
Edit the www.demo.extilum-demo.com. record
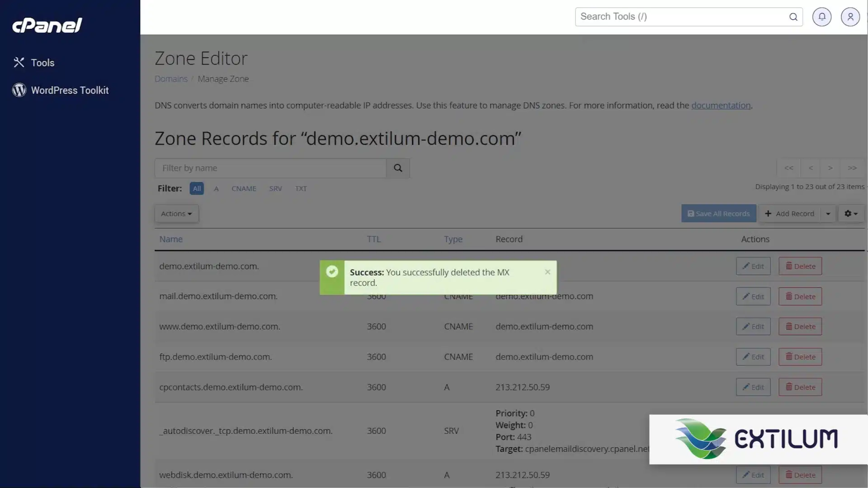coord(753,326)
